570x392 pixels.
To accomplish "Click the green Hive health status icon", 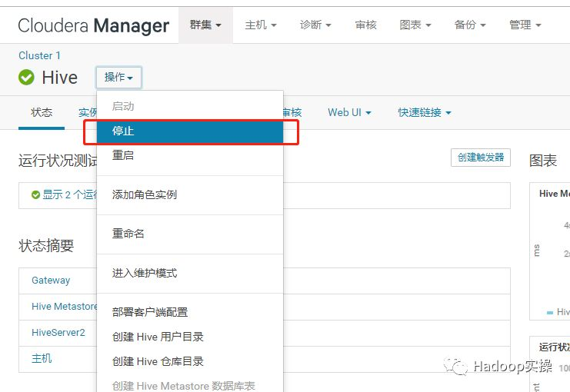I will point(26,78).
